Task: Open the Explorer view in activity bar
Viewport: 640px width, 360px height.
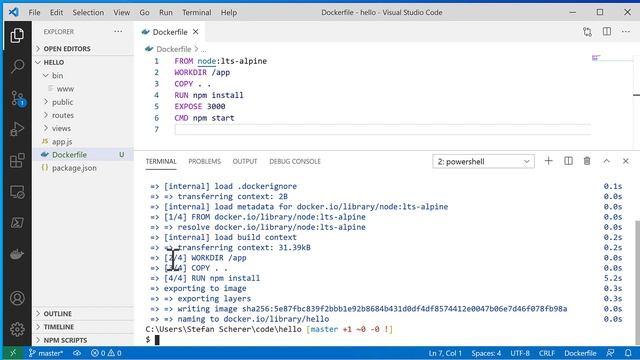Action: click(x=17, y=36)
